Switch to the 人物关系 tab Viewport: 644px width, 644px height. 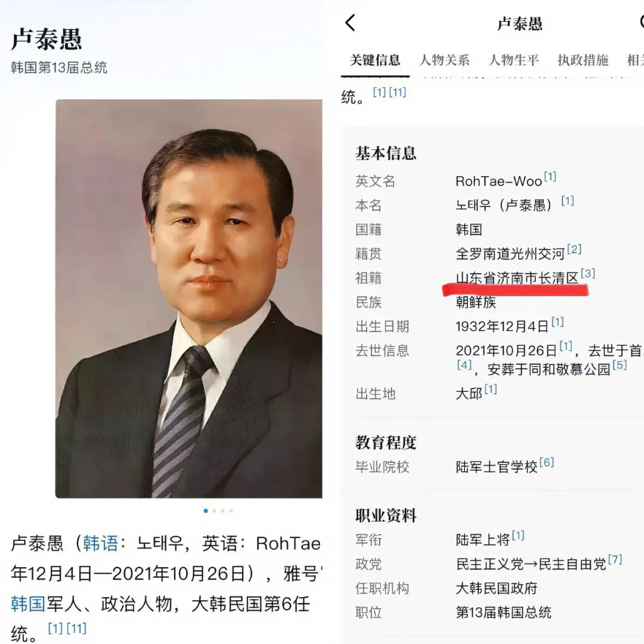[444, 60]
